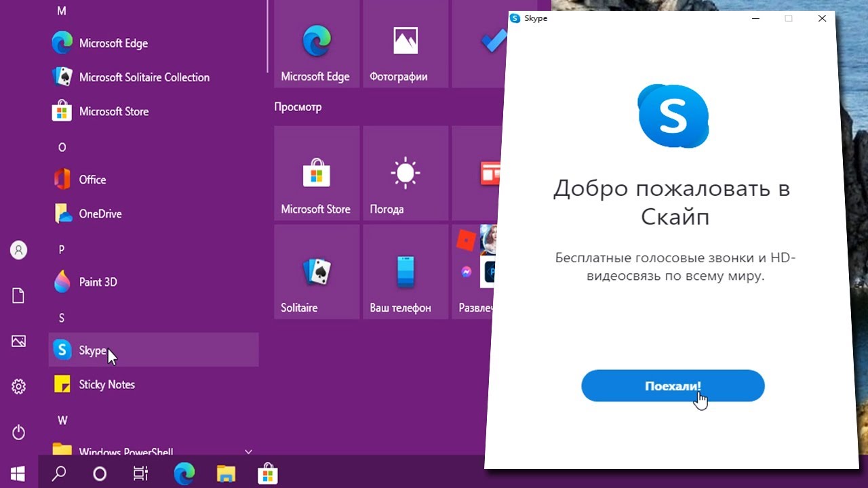This screenshot has width=868, height=488.
Task: Open taskbar Search magnifier
Action: point(59,473)
